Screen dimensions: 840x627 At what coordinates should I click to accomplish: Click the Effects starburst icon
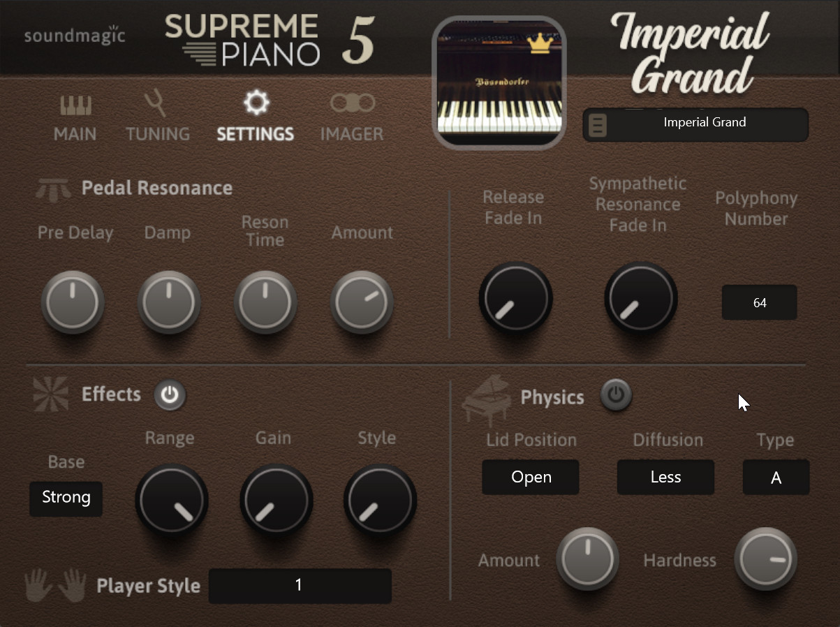pos(51,394)
